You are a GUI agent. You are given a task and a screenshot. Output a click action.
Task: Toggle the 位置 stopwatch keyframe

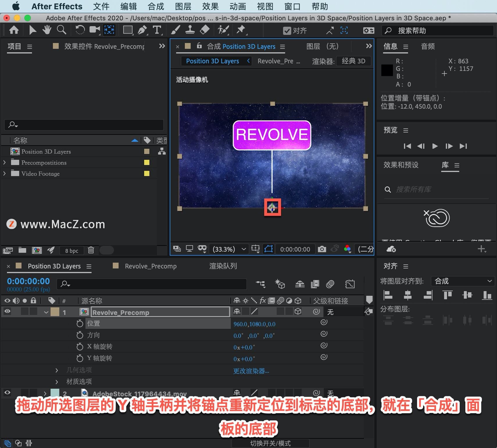coord(80,323)
